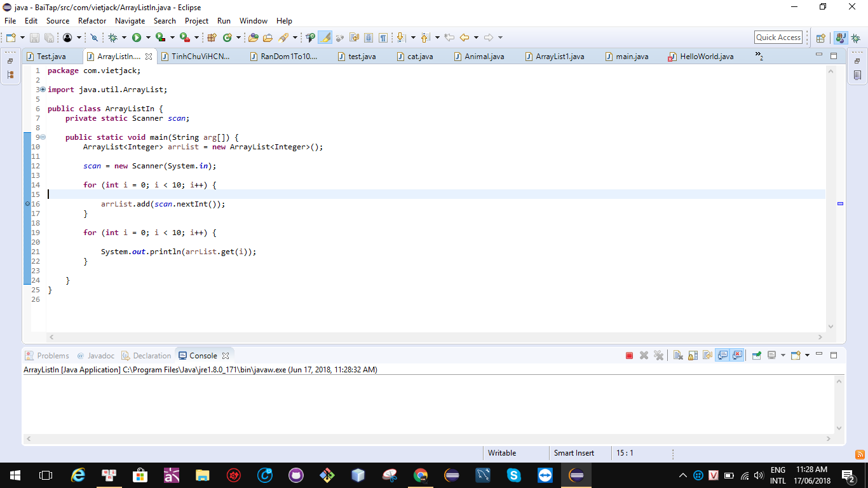Switch to the Problems view tab

pos(52,356)
